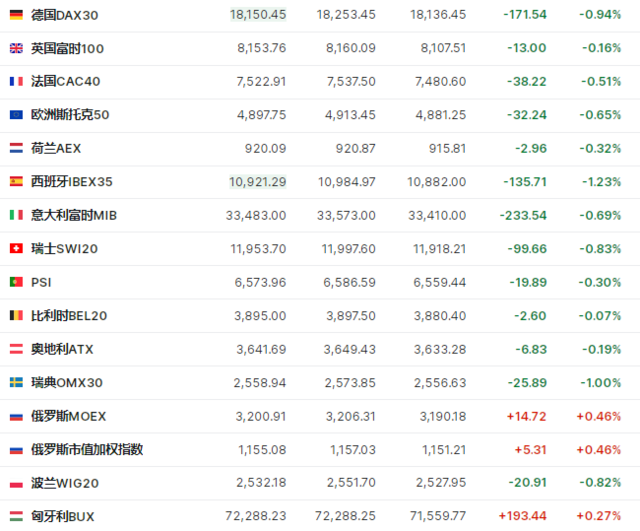Select the WIG20 change value -20.91

tap(527, 483)
